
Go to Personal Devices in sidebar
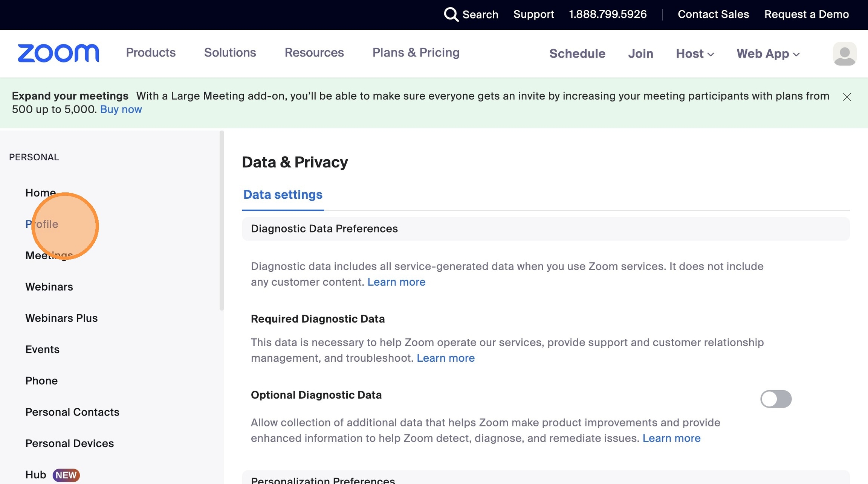(x=70, y=443)
